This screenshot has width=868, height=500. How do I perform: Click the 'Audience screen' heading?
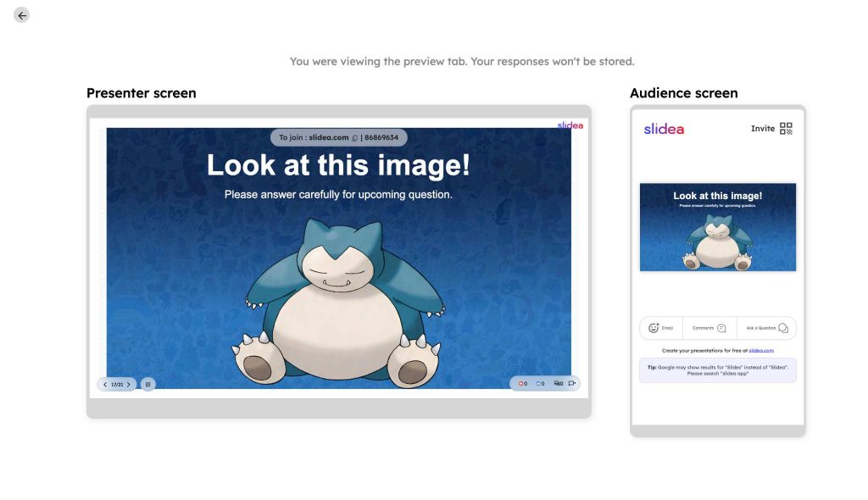pos(684,93)
